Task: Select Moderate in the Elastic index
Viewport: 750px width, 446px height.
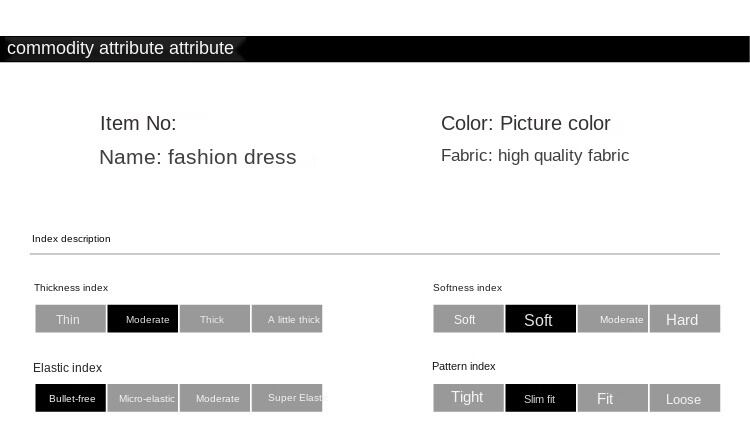Action: click(x=215, y=398)
